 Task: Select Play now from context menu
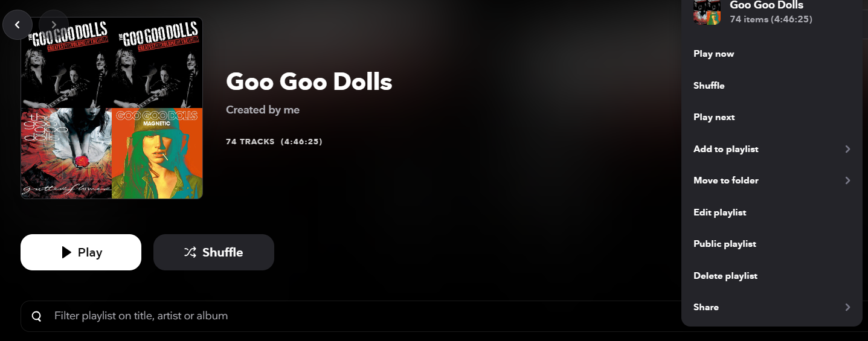pyautogui.click(x=714, y=54)
